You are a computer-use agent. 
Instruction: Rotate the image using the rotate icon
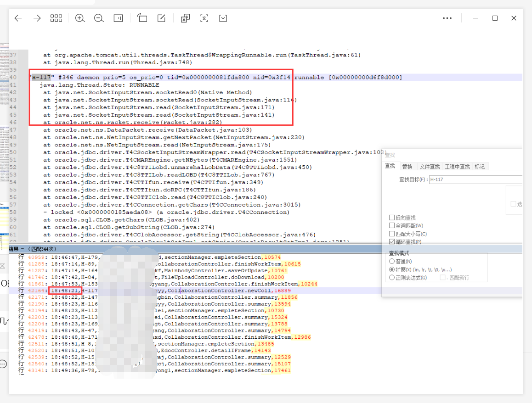tap(142, 18)
